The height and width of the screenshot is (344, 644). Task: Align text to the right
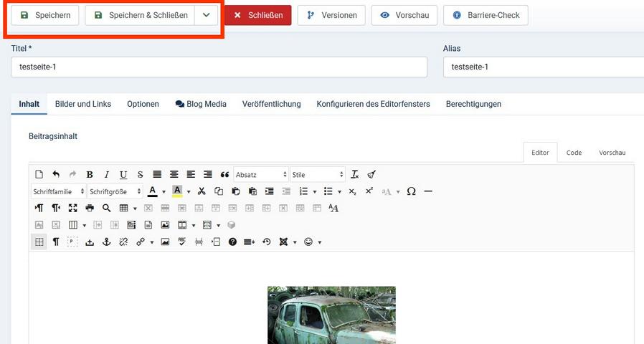207,174
